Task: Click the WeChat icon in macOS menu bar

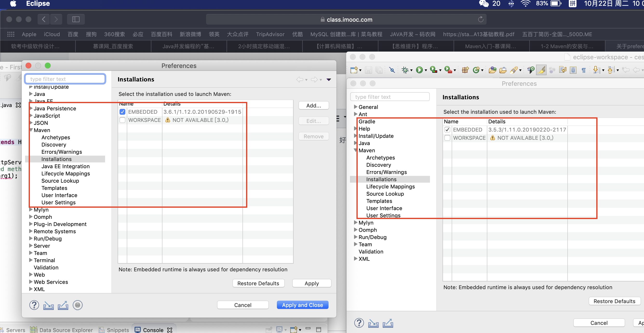Action: [x=483, y=4]
